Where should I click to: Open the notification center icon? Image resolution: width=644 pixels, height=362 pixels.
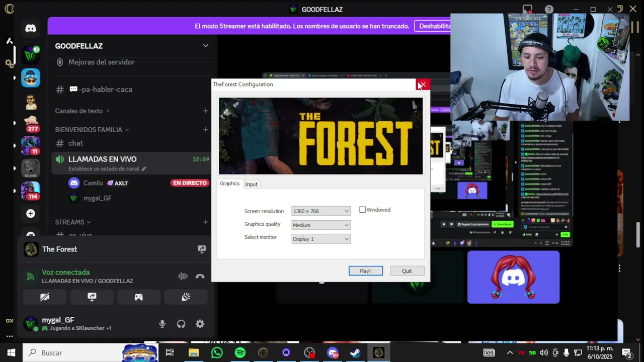tap(627, 353)
